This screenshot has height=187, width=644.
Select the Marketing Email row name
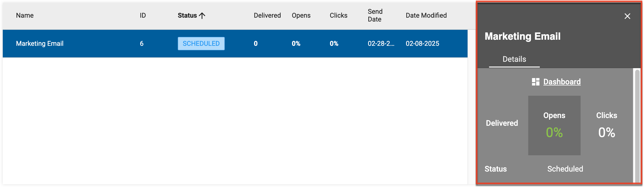(x=40, y=44)
